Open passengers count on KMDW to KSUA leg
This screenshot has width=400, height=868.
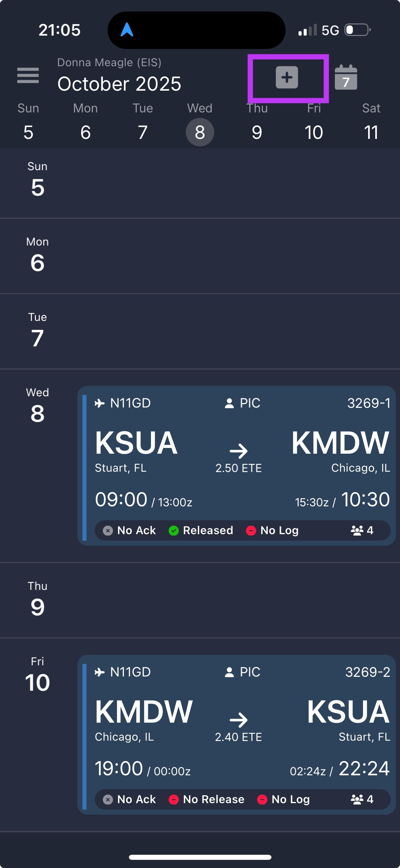click(x=362, y=799)
